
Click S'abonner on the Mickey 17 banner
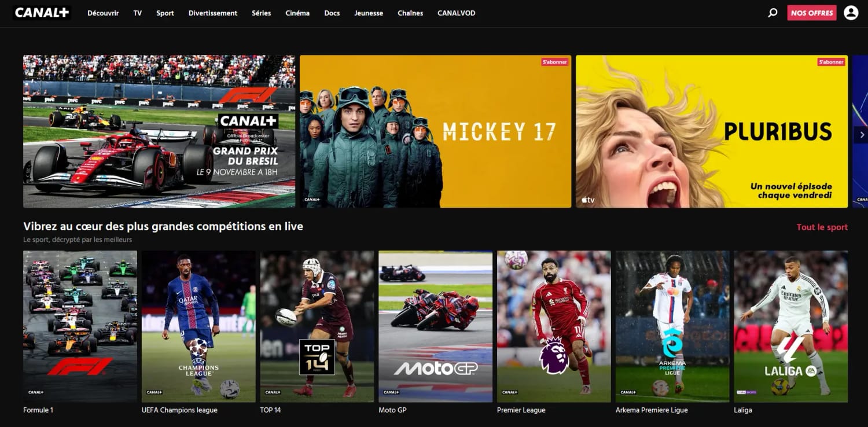coord(554,61)
